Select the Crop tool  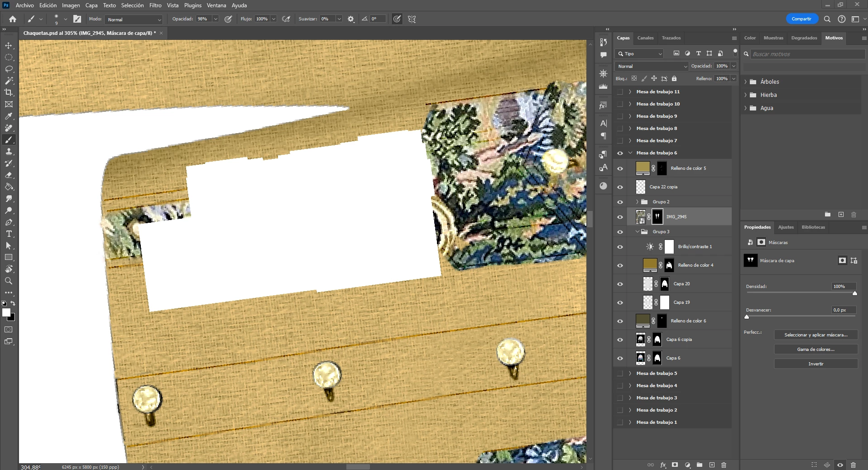(x=9, y=92)
